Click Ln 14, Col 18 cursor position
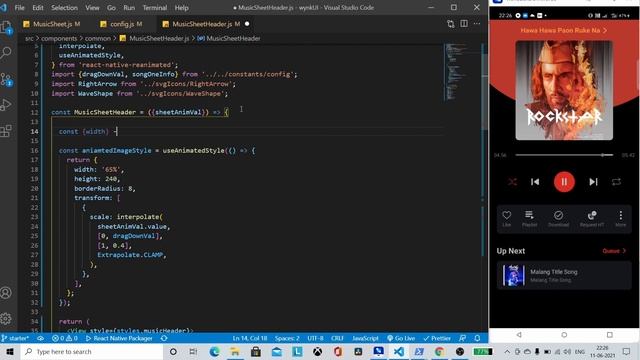Screen dimensions: 640x360 (x=249, y=338)
